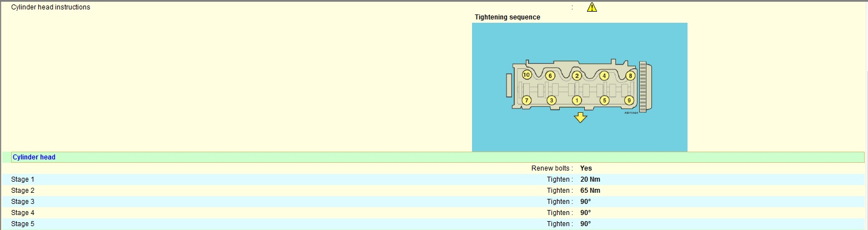Screen dimensions: 868x230
Task: Click bolt number 4 in tightening sequence
Action: tap(605, 76)
